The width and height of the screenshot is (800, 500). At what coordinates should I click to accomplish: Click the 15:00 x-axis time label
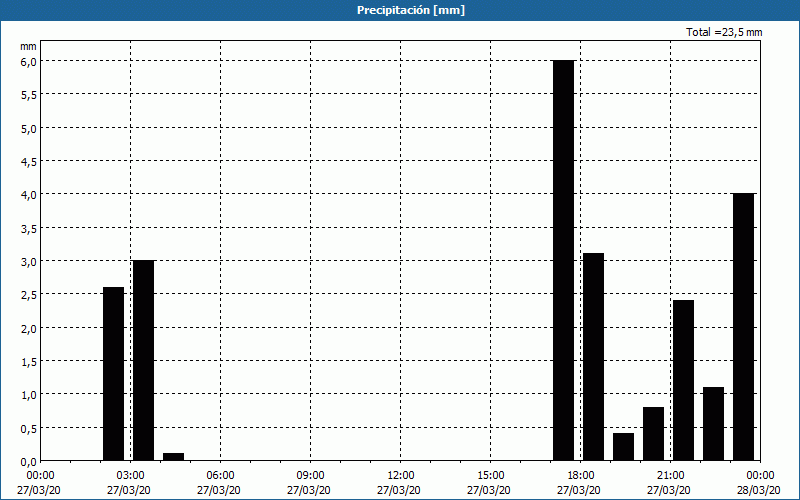coord(490,476)
